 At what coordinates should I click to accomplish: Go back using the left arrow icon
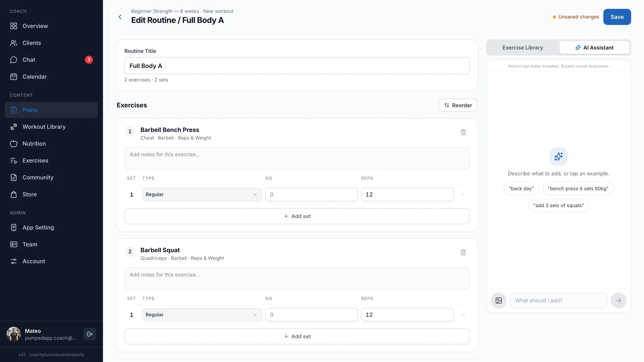point(120,17)
